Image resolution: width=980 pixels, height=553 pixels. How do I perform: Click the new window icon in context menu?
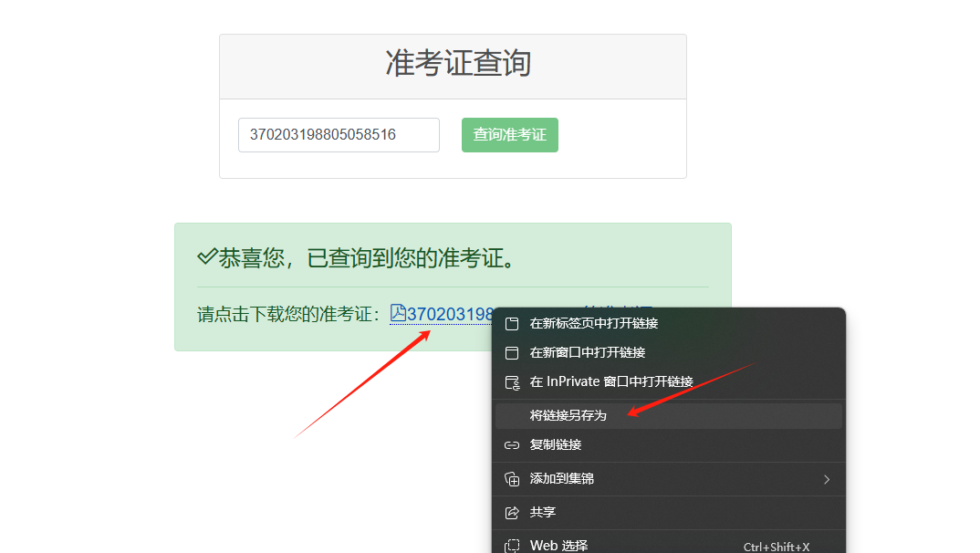click(x=512, y=353)
